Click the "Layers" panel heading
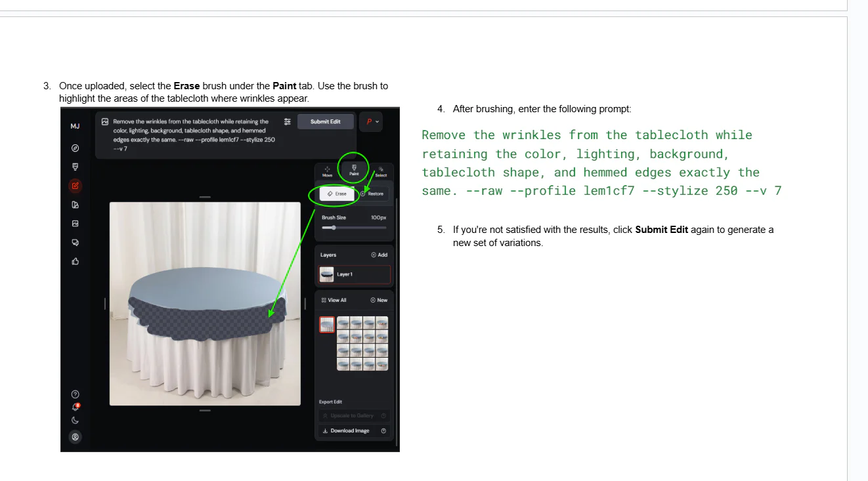Screen dimensions: 868x481 [328, 255]
